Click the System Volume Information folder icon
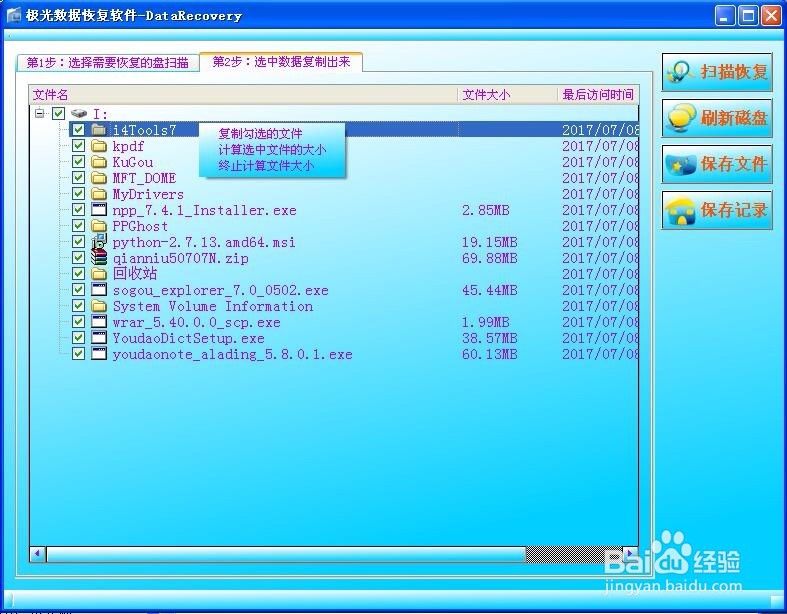Viewport: 787px width, 614px height. 99,306
